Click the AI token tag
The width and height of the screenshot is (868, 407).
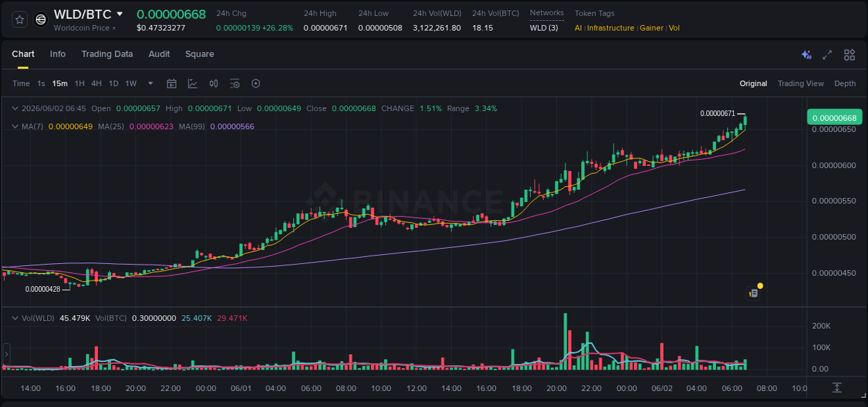pyautogui.click(x=578, y=28)
